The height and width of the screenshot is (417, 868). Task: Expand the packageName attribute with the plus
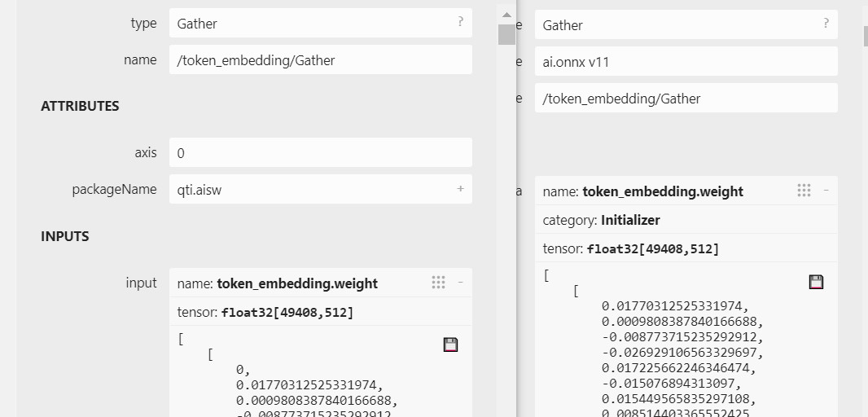[460, 189]
